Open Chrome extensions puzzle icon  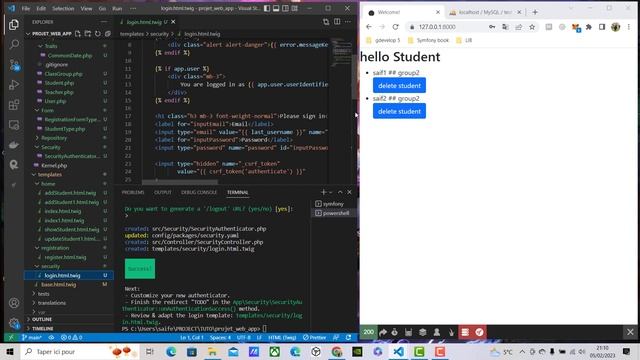point(589,27)
